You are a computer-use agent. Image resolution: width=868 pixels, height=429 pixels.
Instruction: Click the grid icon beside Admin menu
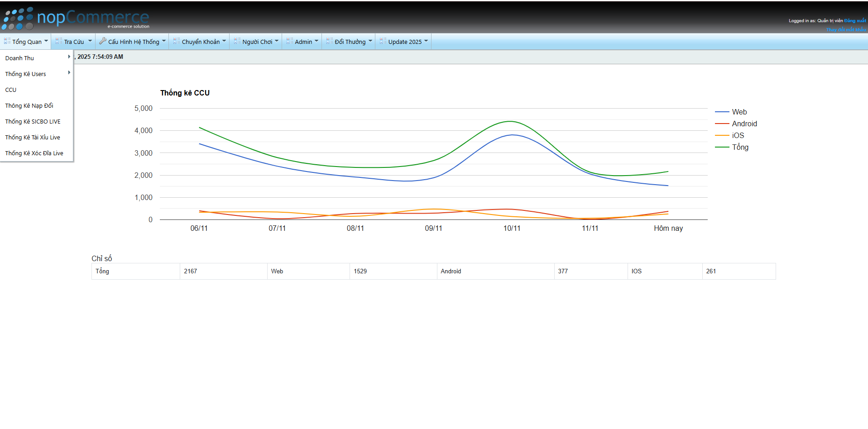click(290, 41)
